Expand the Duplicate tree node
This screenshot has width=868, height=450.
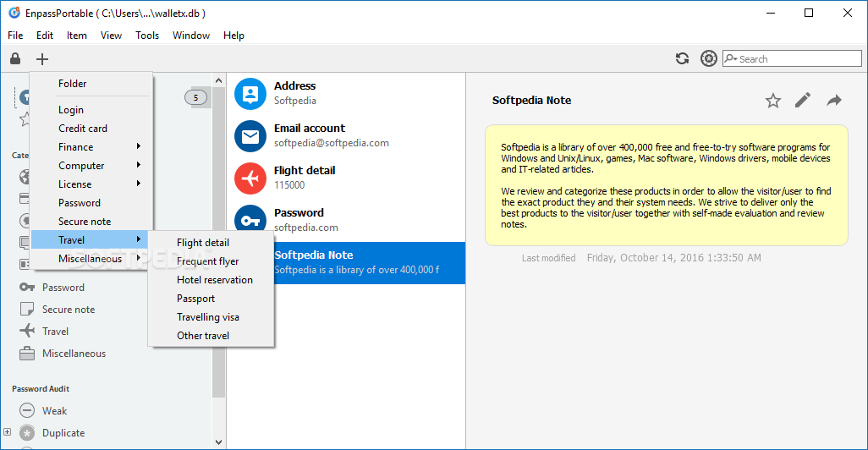coord(8,431)
